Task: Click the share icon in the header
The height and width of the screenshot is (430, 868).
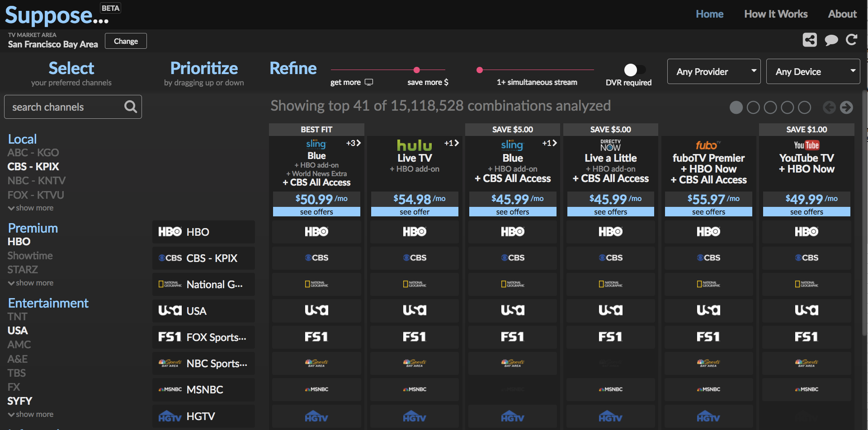Action: [x=810, y=40]
